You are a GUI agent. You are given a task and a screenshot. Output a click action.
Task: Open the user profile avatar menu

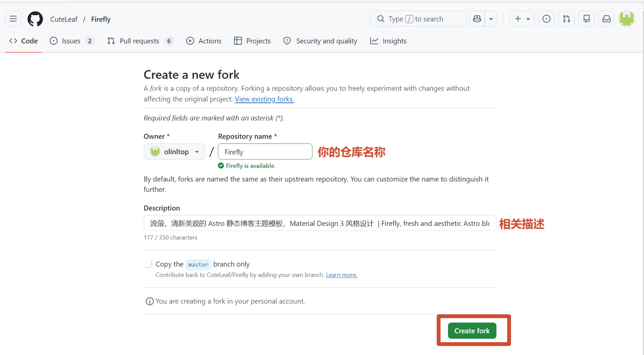(x=627, y=19)
